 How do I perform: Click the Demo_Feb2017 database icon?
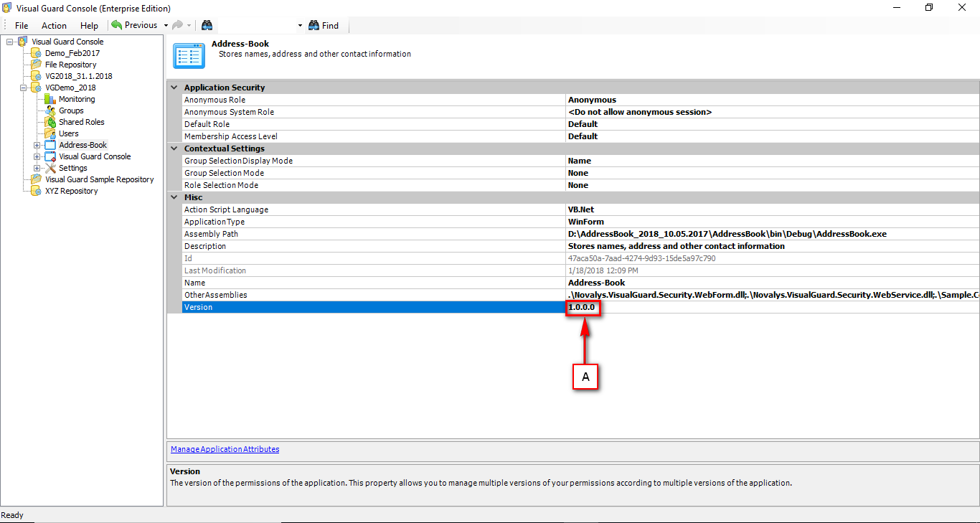click(x=37, y=53)
